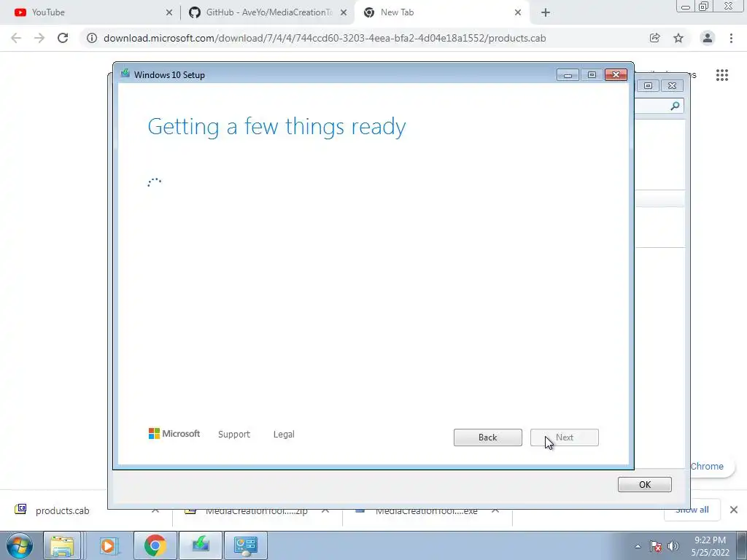747x560 pixels.
Task: Show hidden system tray icons
Action: (x=638, y=546)
